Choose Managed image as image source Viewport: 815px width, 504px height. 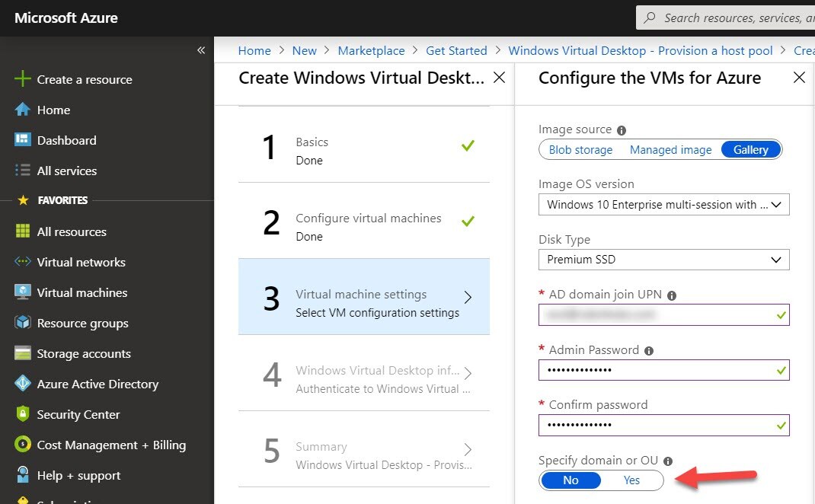(670, 150)
